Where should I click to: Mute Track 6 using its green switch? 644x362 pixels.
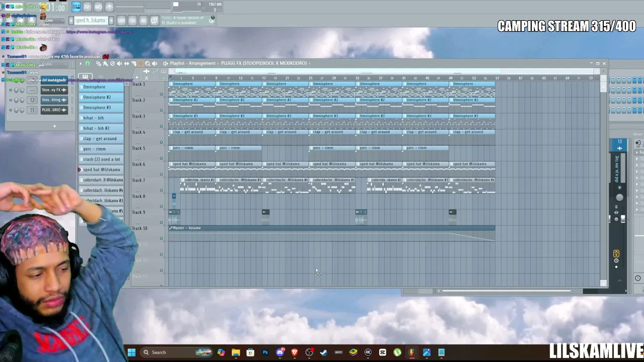pos(162,174)
